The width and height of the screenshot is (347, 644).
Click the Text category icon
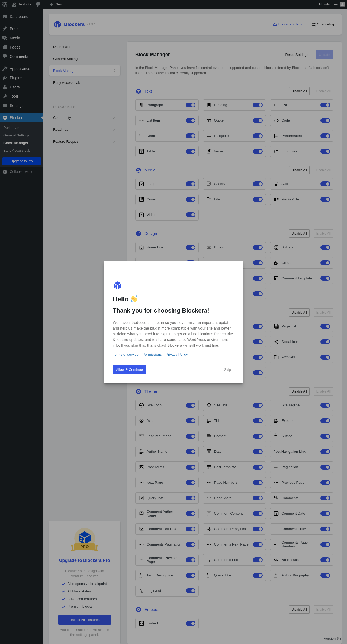[x=139, y=91]
